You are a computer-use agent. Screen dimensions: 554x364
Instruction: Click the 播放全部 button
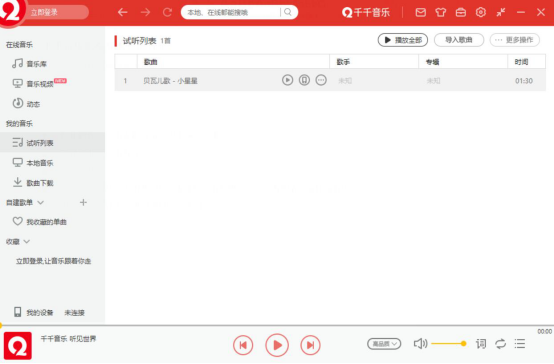403,40
